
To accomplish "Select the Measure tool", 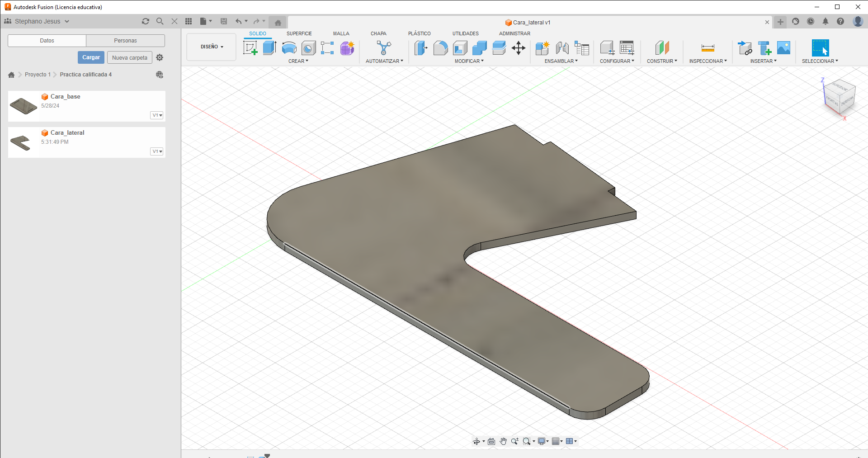I will 708,48.
